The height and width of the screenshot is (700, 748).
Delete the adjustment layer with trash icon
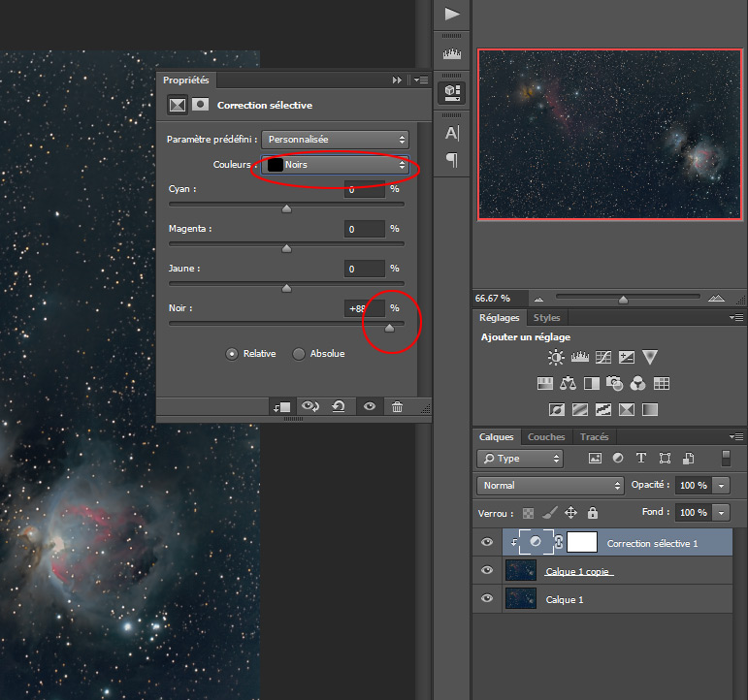[397, 407]
